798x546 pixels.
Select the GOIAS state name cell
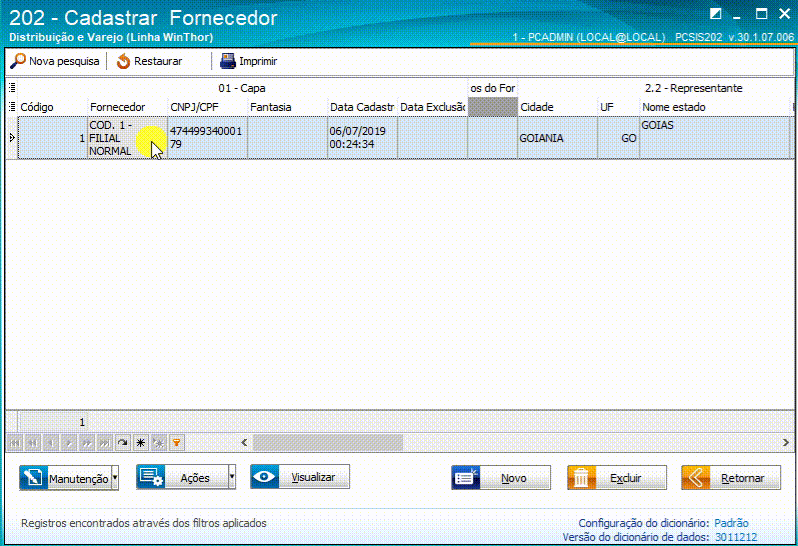point(715,138)
